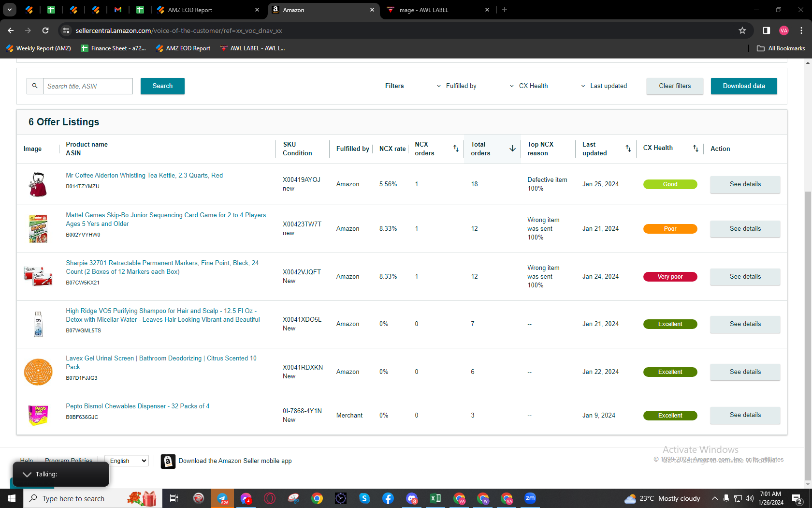Viewport: 812px width, 508px height.
Task: Open the Weekly Report (AMZ) bookmark
Action: click(39, 48)
